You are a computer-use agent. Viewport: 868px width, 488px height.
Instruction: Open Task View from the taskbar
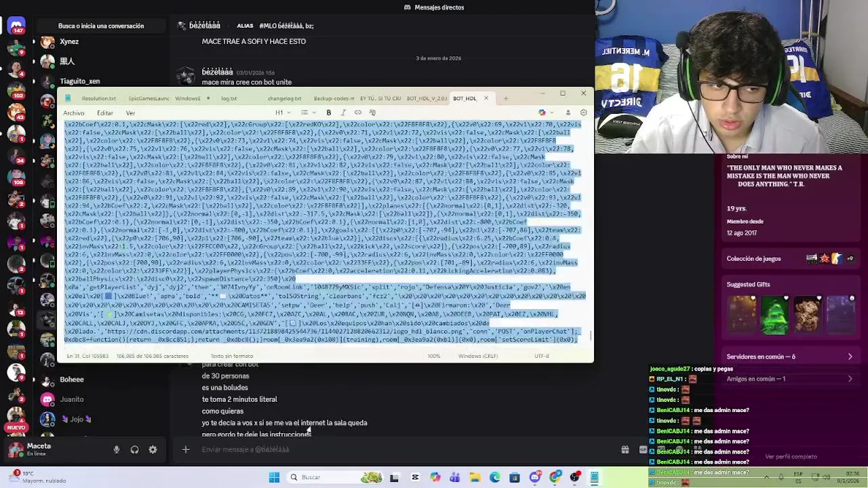pos(394,477)
